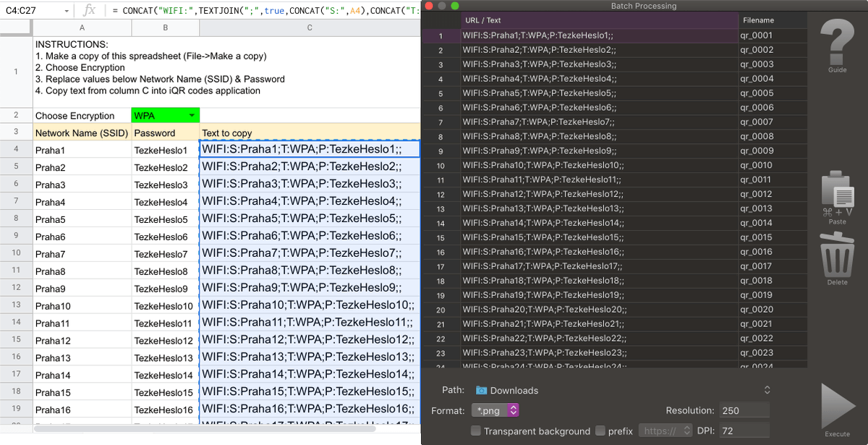Viewport: 868px width, 445px height.
Task: Select Batch Processing row 23 with Praha23
Action: 599,353
